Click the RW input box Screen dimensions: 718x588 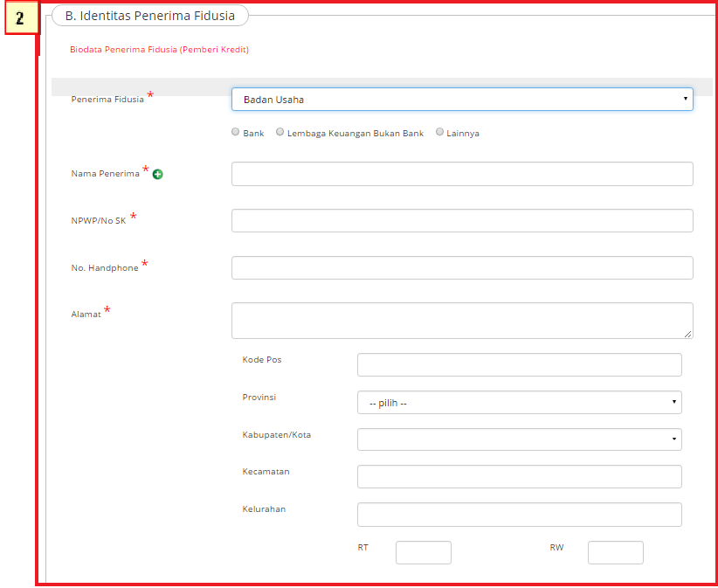pyautogui.click(x=615, y=553)
